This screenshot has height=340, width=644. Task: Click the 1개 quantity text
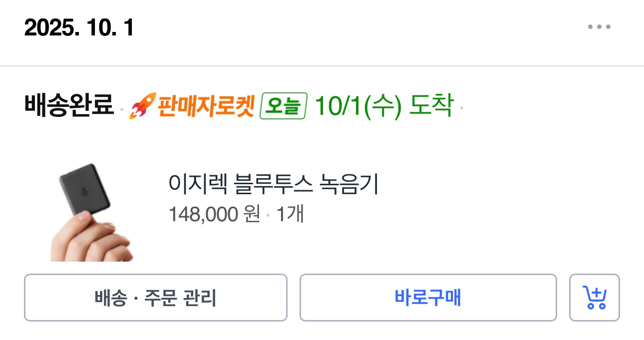coord(291,213)
